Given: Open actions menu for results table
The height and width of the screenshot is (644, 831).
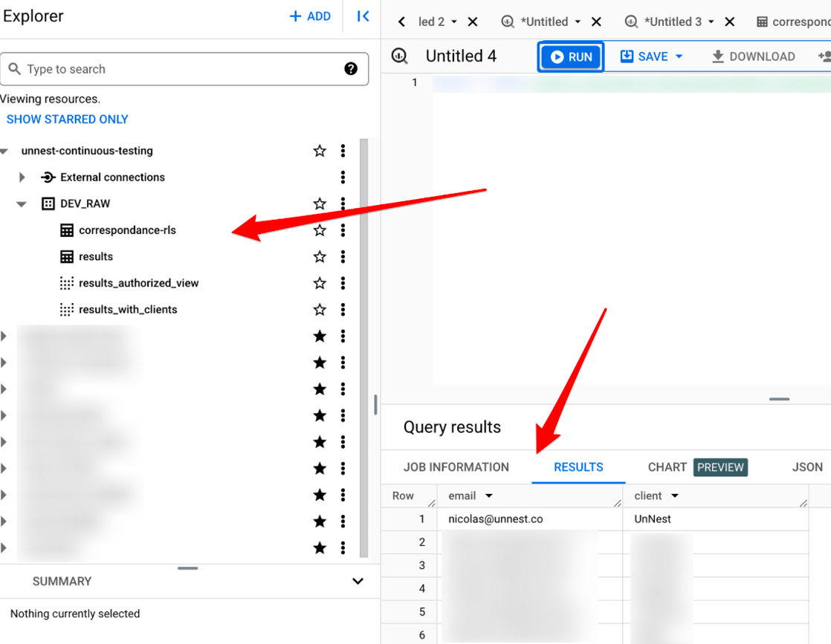Looking at the screenshot, I should [x=343, y=257].
